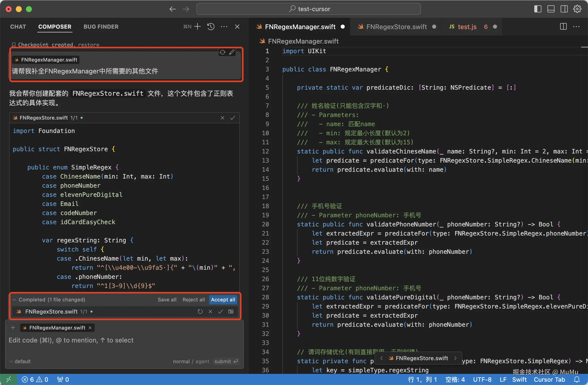The width and height of the screenshot is (588, 385).
Task: Click the Accept all button
Action: tap(223, 300)
